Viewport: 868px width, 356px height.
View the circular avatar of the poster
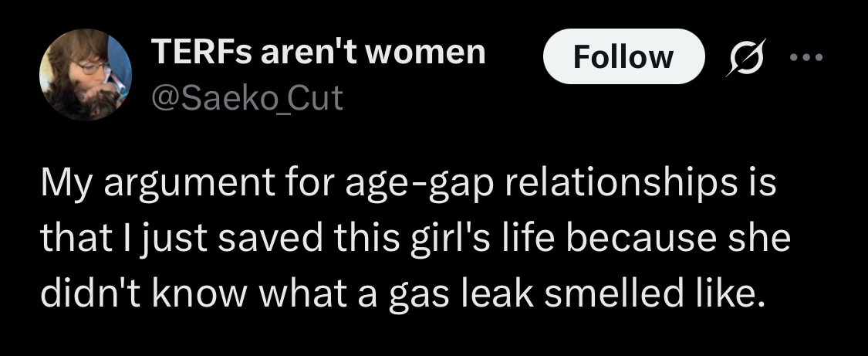tap(86, 75)
